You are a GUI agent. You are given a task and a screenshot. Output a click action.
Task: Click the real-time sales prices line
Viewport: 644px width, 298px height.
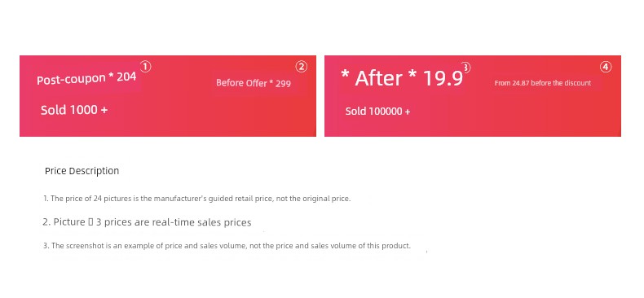pos(147,222)
